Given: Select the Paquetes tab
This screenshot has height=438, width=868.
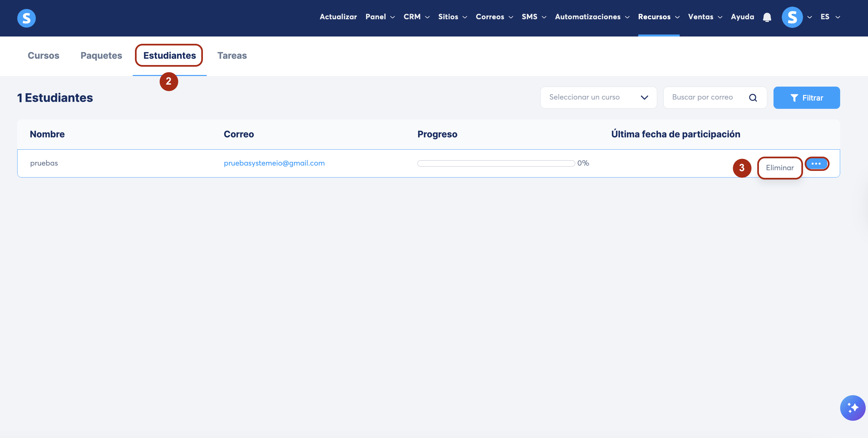Looking at the screenshot, I should click(x=101, y=55).
